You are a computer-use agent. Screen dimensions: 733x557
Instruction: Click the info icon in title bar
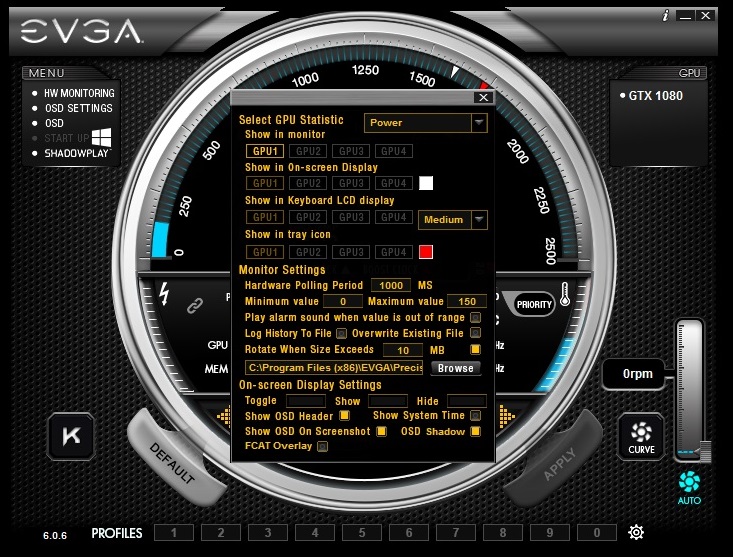point(665,15)
